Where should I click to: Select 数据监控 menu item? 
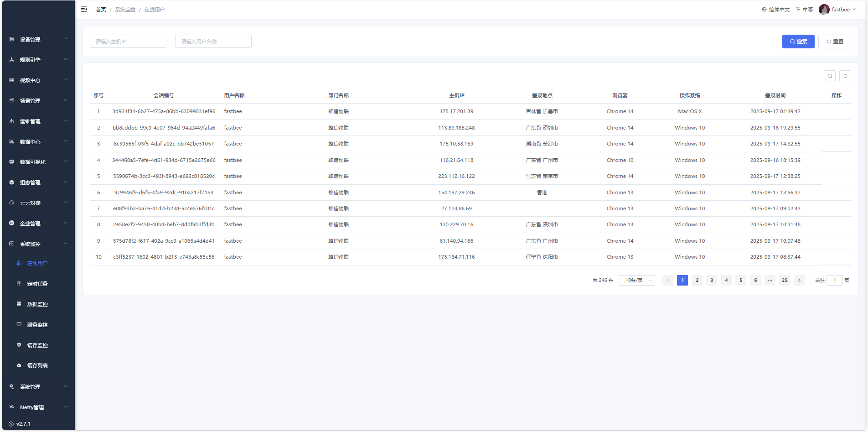[x=37, y=304]
